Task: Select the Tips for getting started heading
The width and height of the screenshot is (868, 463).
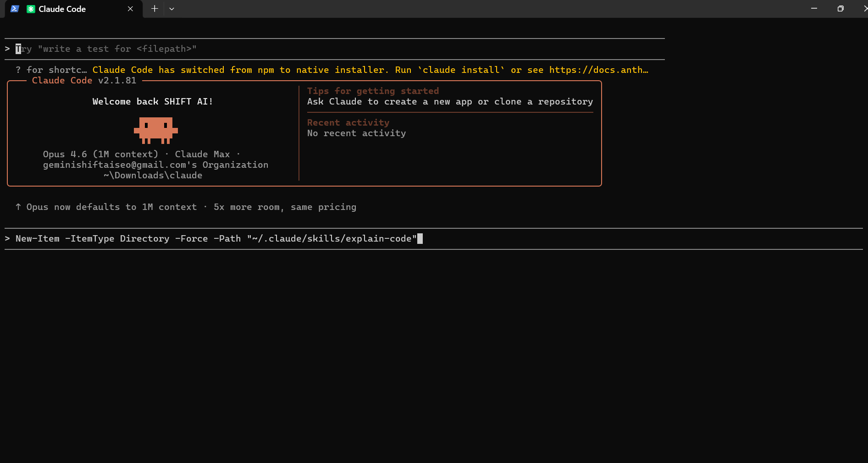Action: pos(373,91)
